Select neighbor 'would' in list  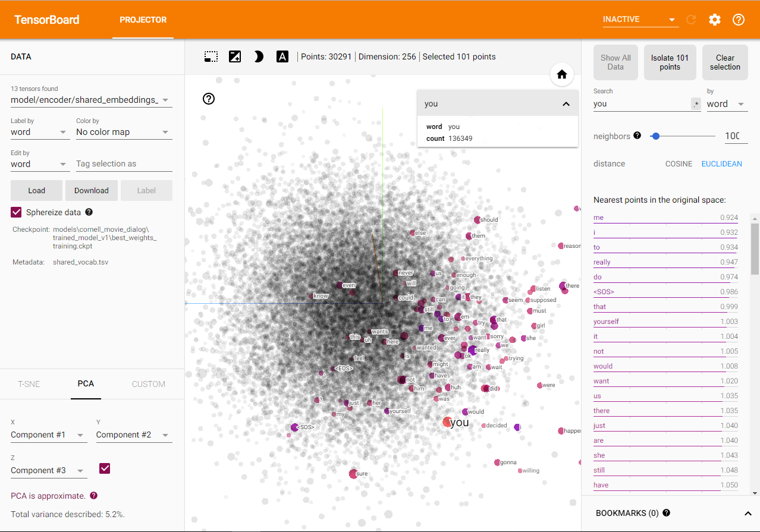[665, 367]
